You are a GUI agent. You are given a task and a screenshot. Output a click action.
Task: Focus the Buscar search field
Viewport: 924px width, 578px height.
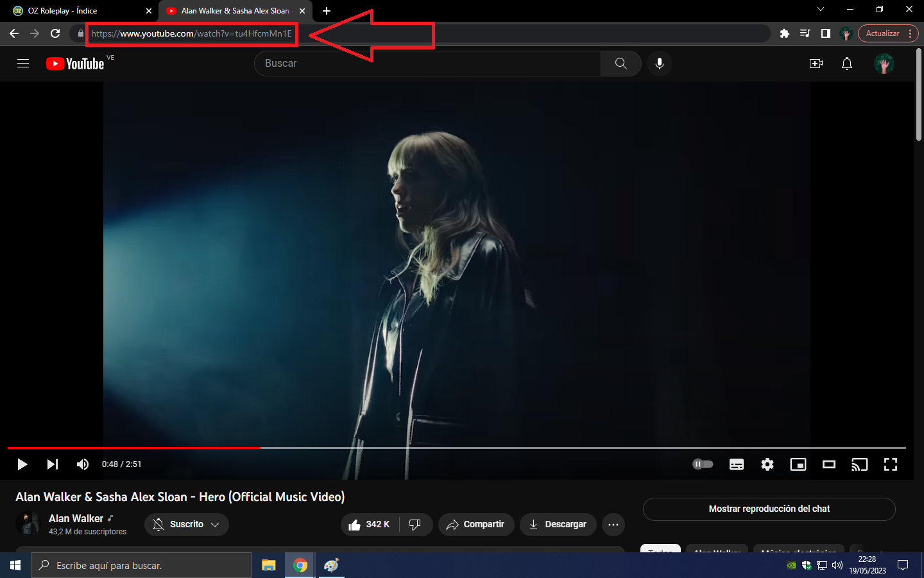tap(427, 64)
